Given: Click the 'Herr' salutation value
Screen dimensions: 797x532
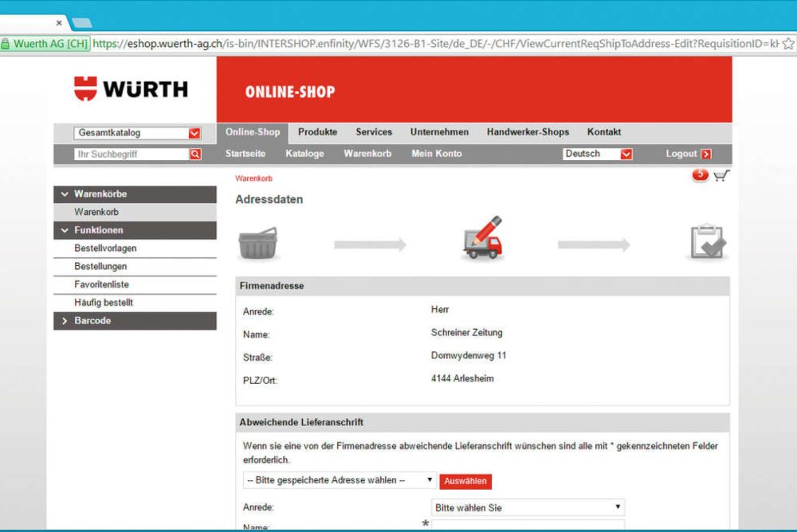Looking at the screenshot, I should 440,310.
